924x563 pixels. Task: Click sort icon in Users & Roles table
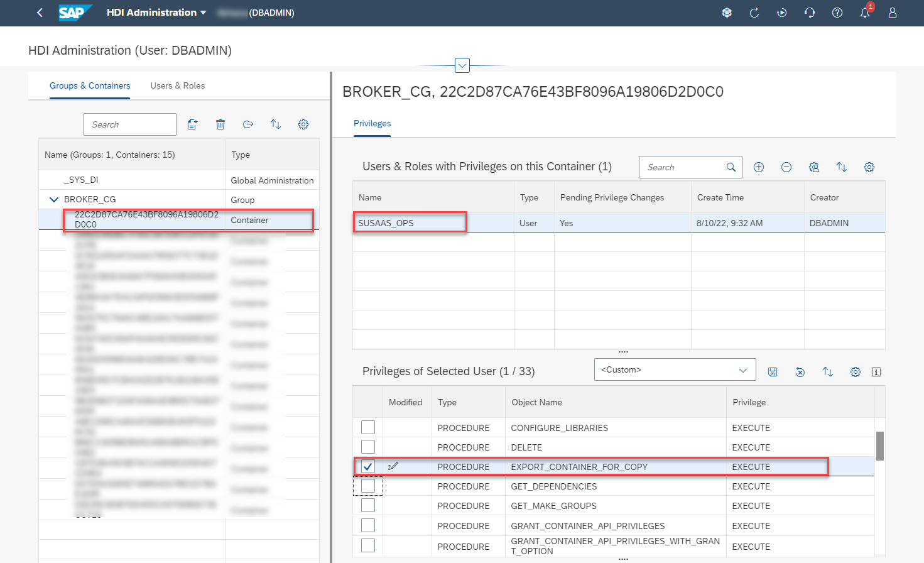tap(842, 167)
